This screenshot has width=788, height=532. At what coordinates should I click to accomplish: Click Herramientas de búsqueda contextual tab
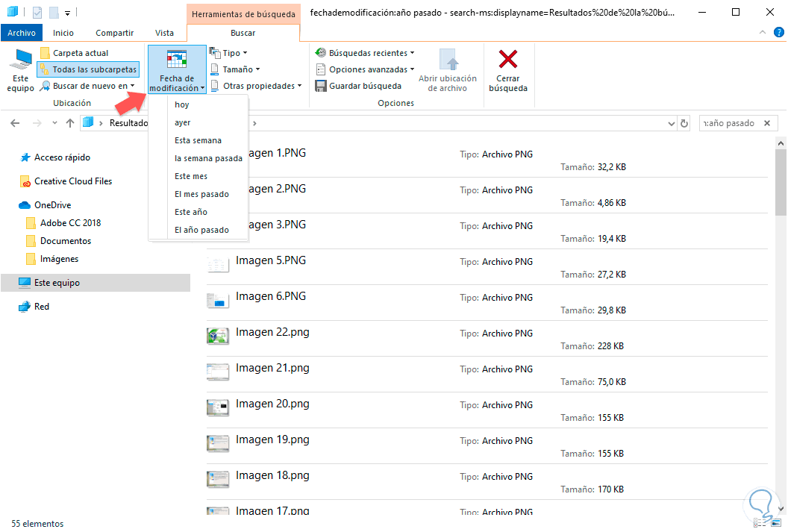(244, 14)
